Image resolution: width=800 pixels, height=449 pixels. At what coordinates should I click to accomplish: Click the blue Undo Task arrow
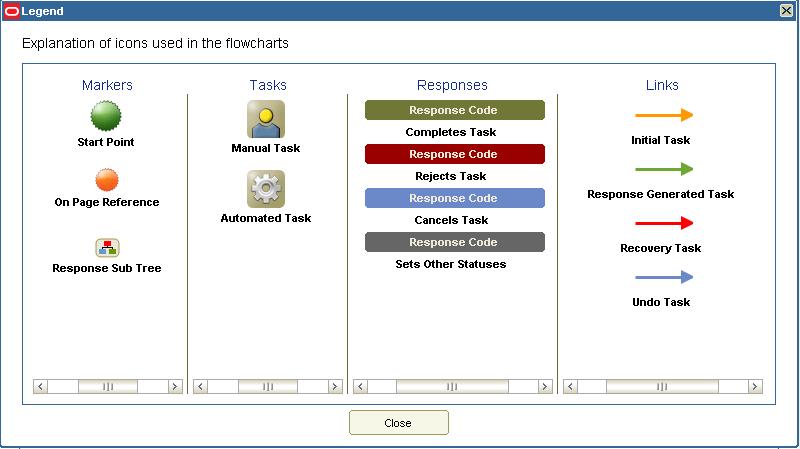664,277
